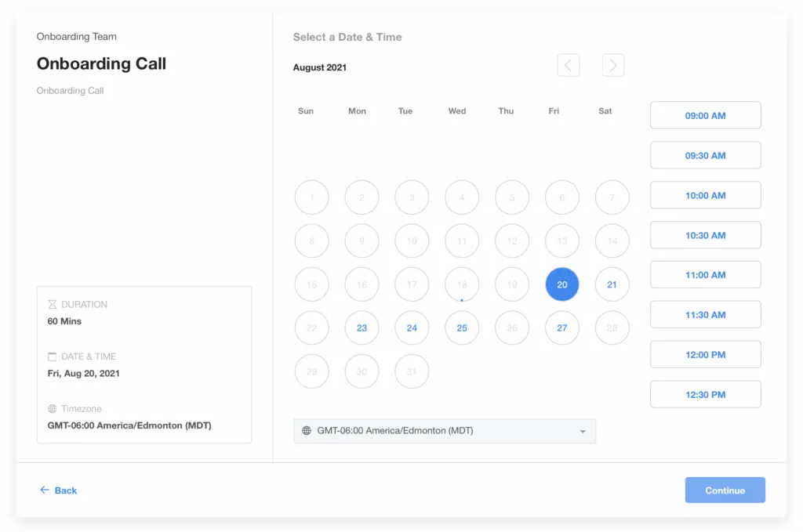Click the Mon weekday column header
Image resolution: width=803 pixels, height=532 pixels.
point(357,111)
